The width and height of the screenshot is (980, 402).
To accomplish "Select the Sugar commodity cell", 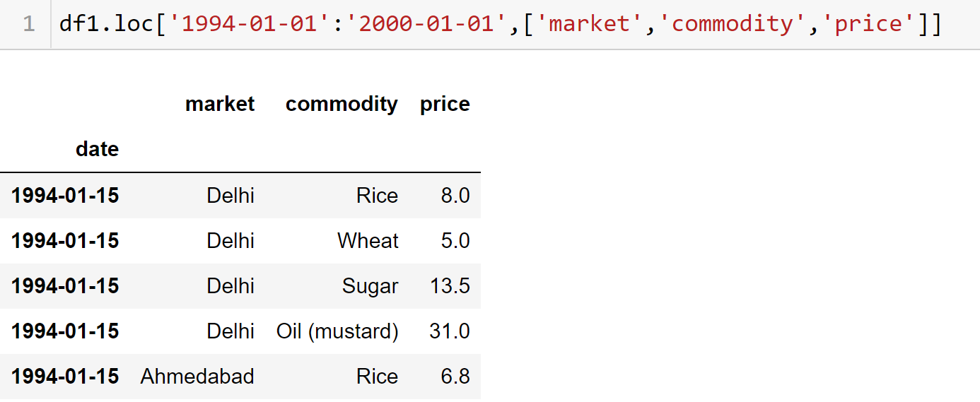I will (x=370, y=286).
